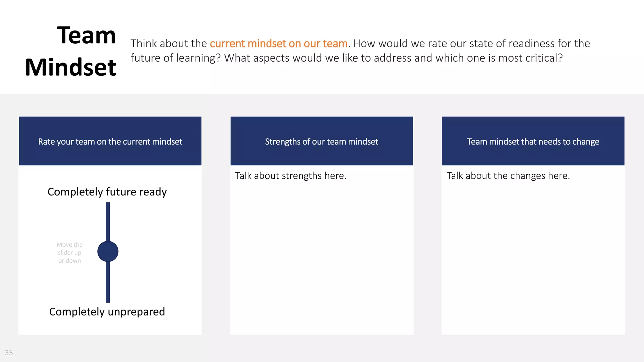The height and width of the screenshot is (362, 644).
Task: Click the word 'Team' in the slide title
Action: pos(86,35)
